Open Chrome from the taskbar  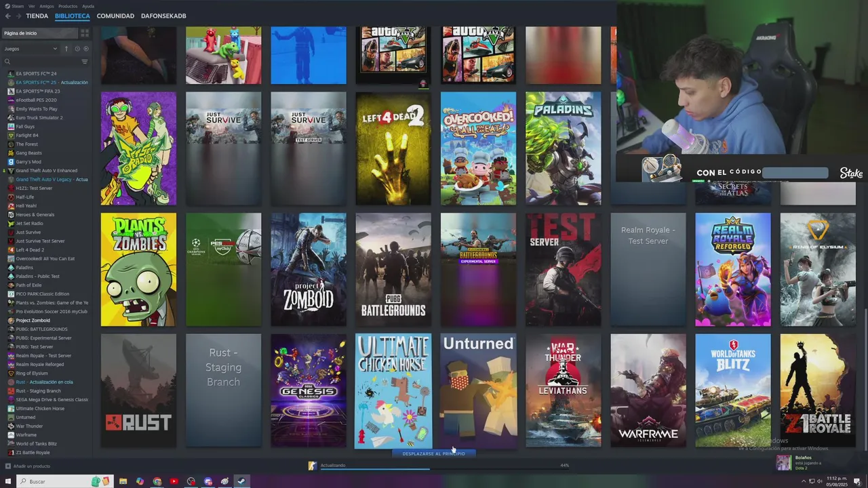coord(157,481)
